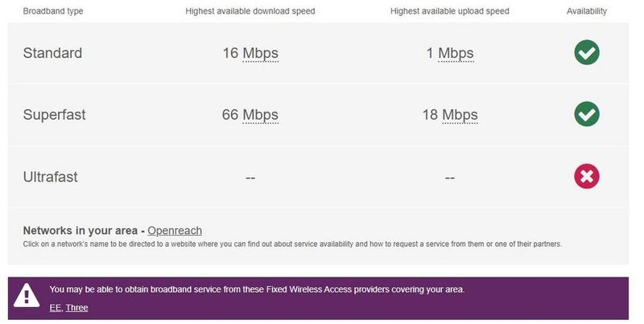Click the Broadband type column header
Viewport: 644px width, 324px height.
pyautogui.click(x=53, y=11)
